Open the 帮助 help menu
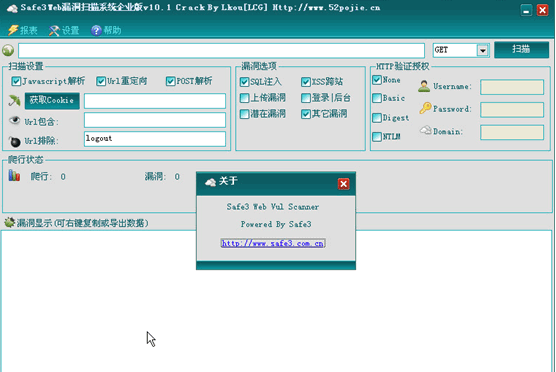 (x=106, y=30)
